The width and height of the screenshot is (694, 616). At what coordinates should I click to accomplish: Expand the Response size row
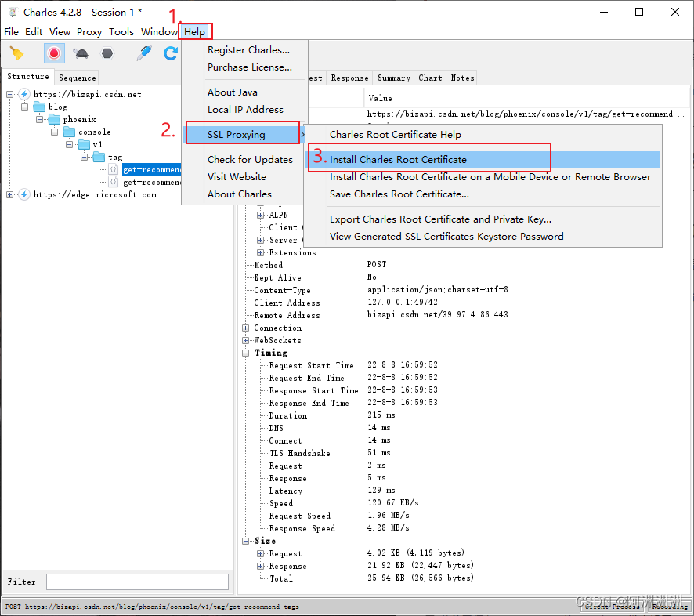coord(260,567)
